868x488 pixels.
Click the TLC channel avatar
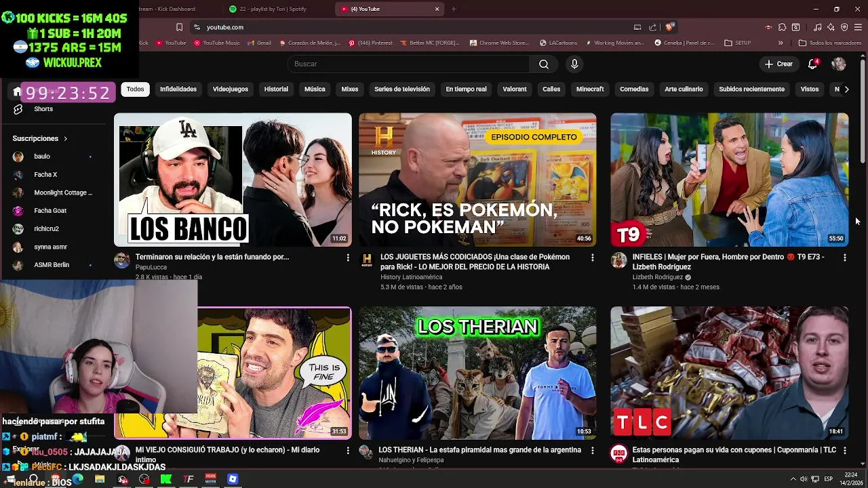[619, 453]
